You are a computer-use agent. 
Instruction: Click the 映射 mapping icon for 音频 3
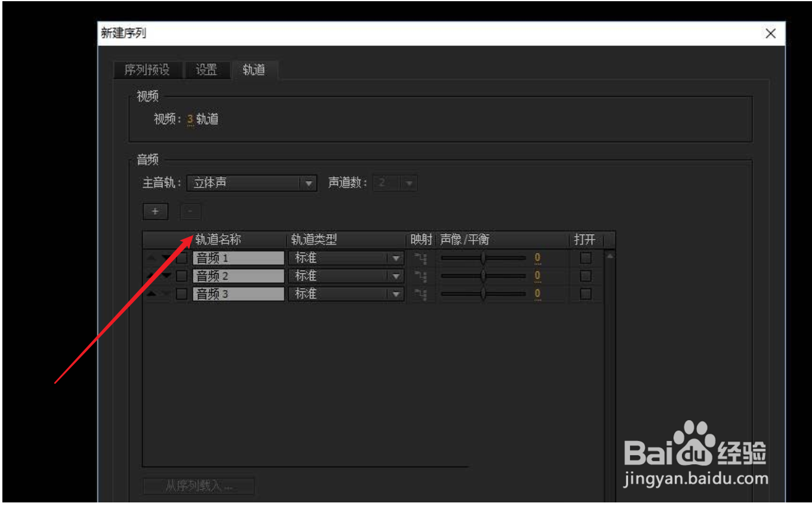click(x=422, y=294)
